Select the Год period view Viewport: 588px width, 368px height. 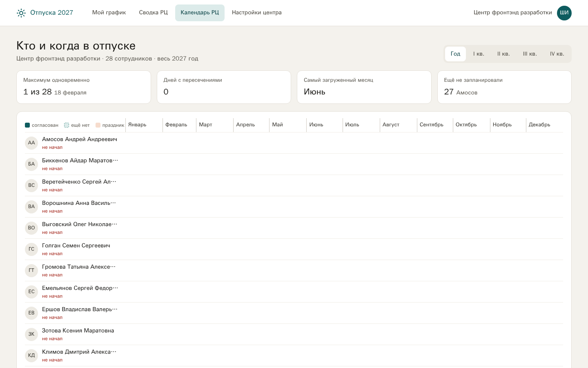tap(455, 54)
